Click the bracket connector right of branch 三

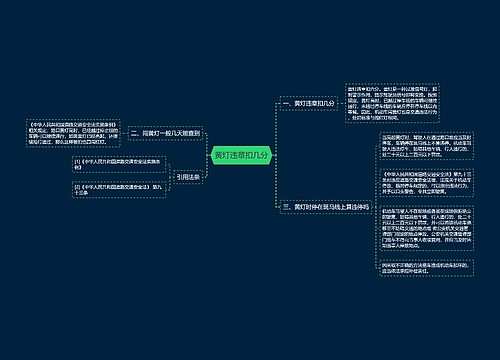[376, 207]
